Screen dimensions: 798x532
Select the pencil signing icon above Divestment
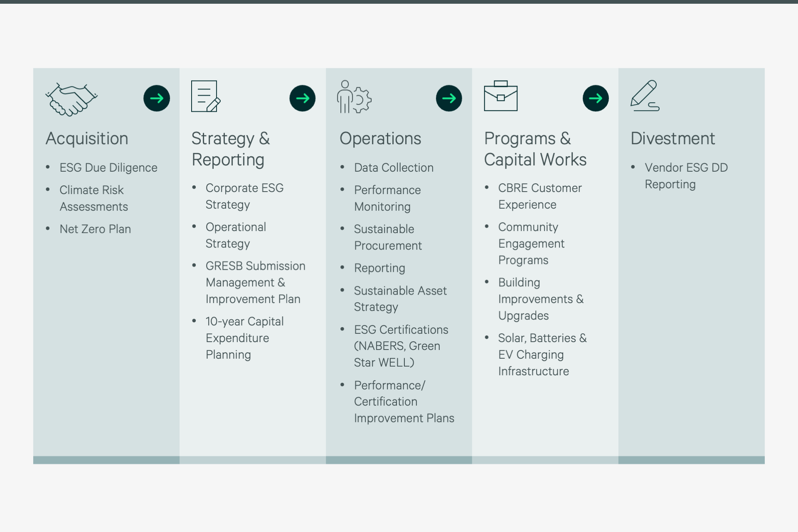645,97
